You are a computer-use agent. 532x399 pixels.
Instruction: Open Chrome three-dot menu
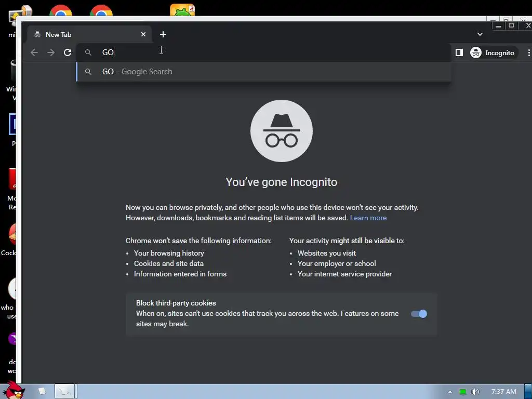pos(528,52)
